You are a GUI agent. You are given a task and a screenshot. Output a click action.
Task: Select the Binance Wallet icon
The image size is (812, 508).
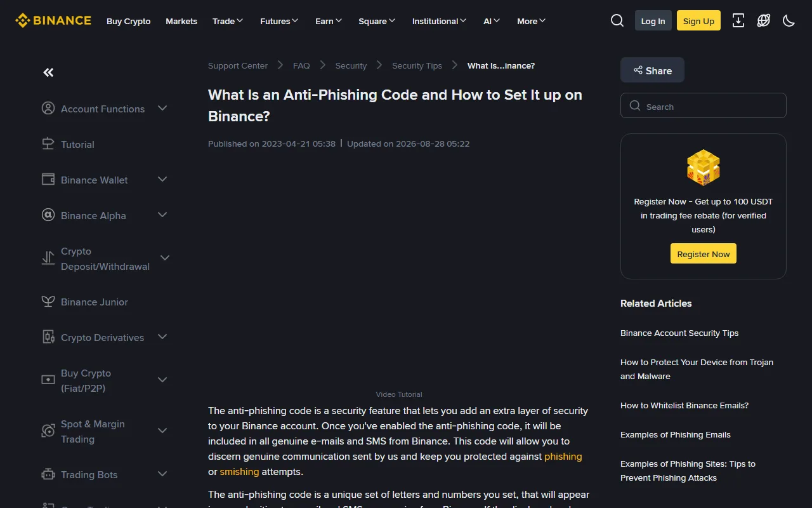pyautogui.click(x=48, y=180)
